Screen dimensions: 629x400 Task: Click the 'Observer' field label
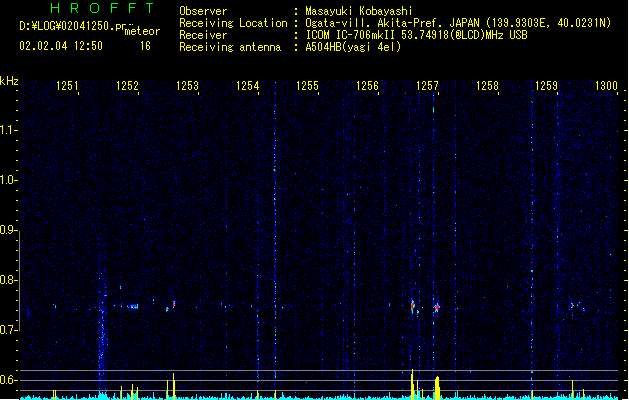click(x=203, y=11)
